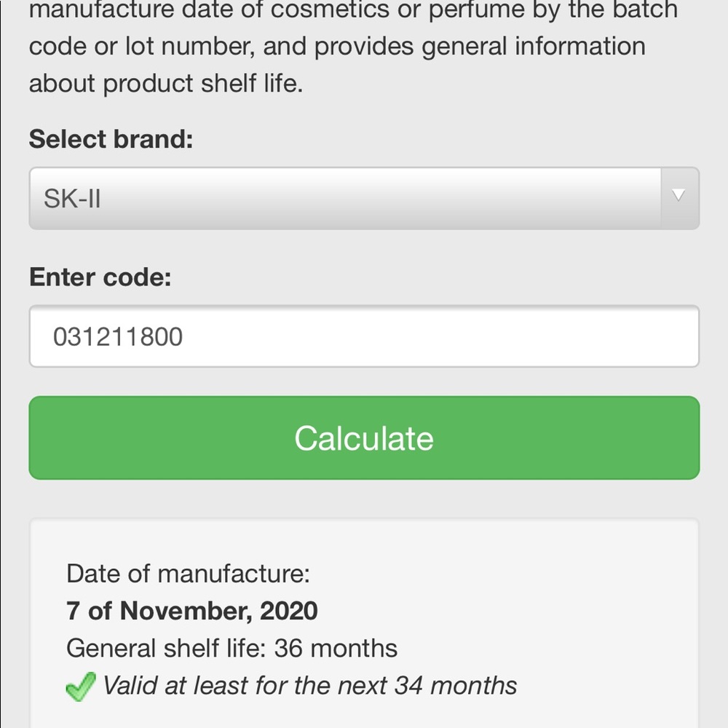This screenshot has width=728, height=728.
Task: Click the Select brand label
Action: 111,139
